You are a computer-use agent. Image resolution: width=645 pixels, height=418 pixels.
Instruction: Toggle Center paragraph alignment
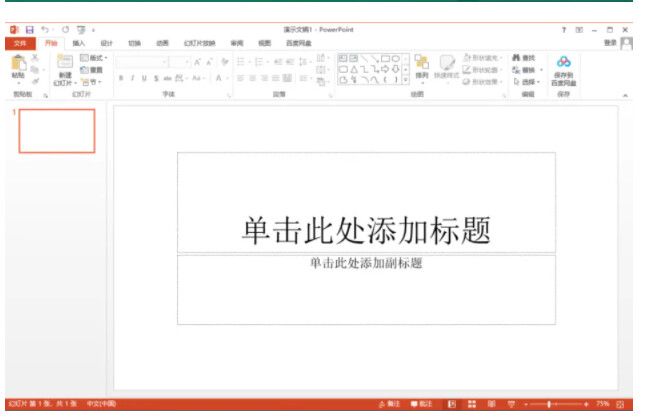[253, 78]
